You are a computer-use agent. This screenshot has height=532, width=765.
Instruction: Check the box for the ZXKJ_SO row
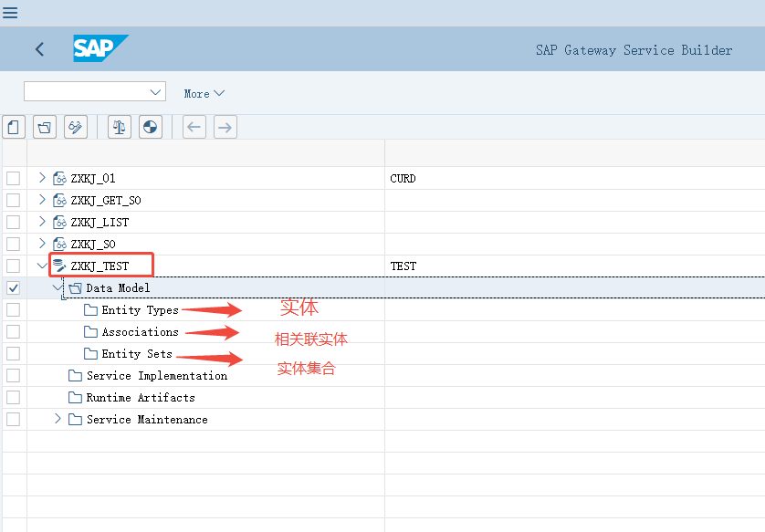point(13,244)
